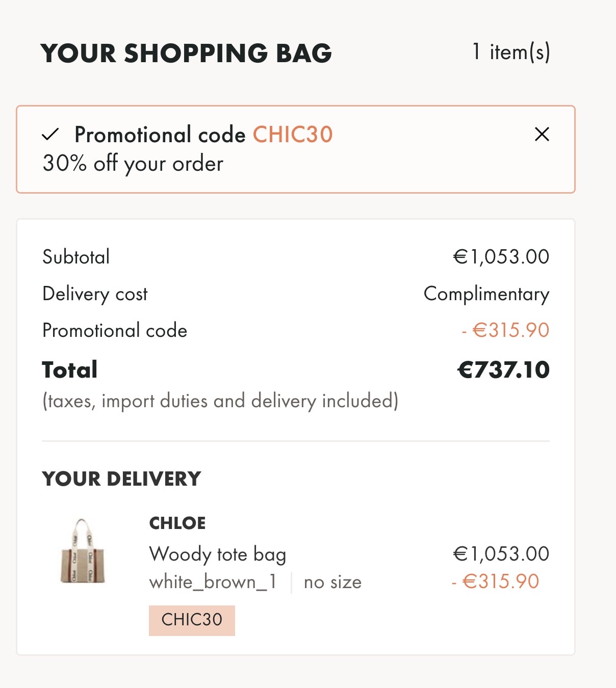
Task: Open the Woody tote bag thumbnail
Action: click(x=83, y=551)
